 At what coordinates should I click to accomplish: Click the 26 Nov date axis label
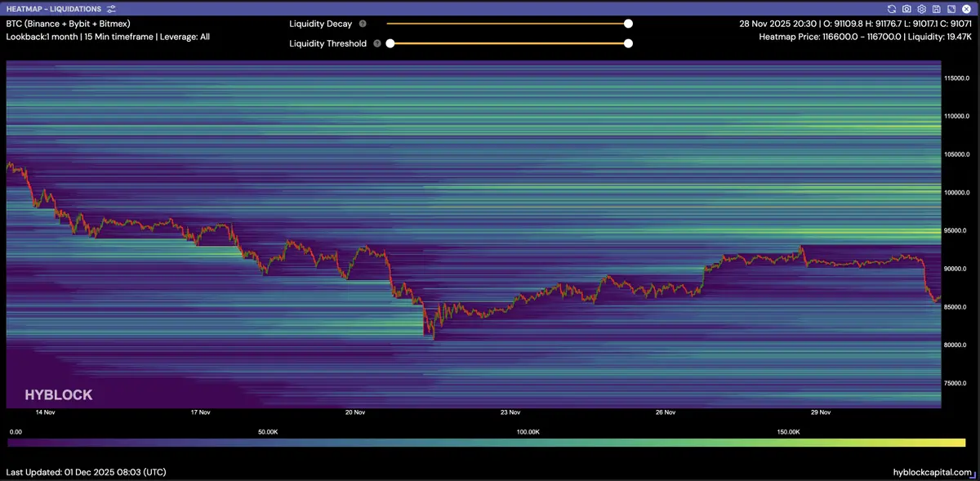[666, 413]
